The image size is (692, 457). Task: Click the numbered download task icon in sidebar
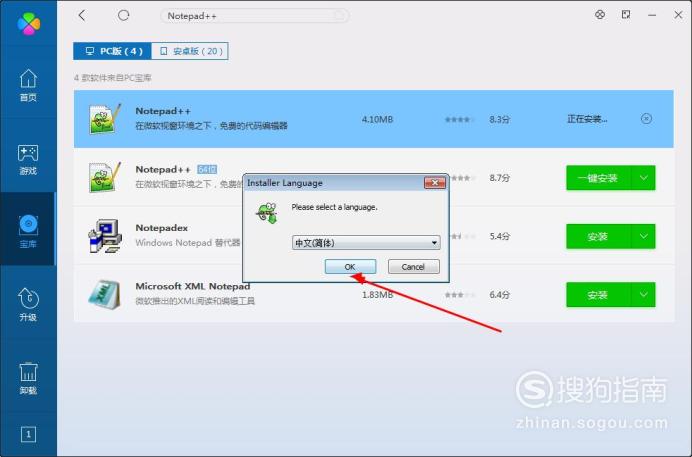[28, 435]
